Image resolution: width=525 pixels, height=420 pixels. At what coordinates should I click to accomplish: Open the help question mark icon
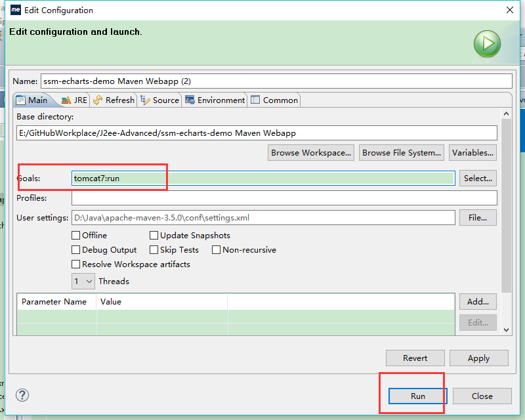22,395
